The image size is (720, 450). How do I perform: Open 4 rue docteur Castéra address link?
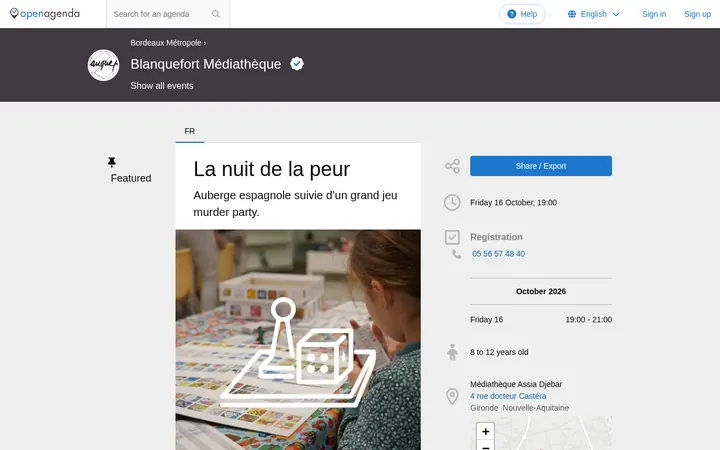(508, 396)
